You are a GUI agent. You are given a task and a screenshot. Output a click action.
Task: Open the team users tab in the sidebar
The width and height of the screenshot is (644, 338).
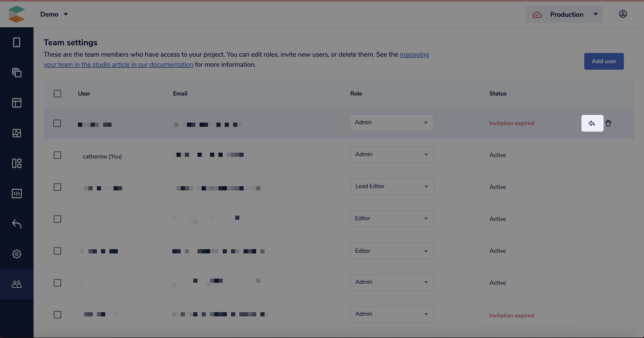coord(17,284)
